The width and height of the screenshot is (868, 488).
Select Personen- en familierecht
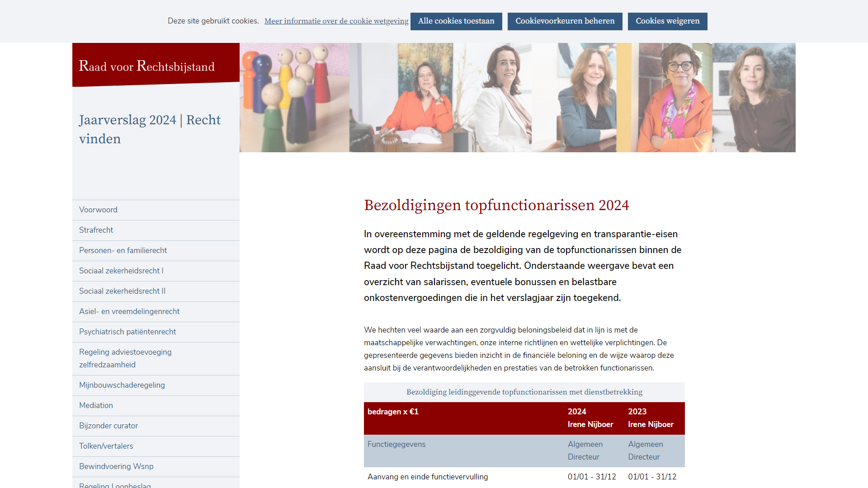click(156, 251)
